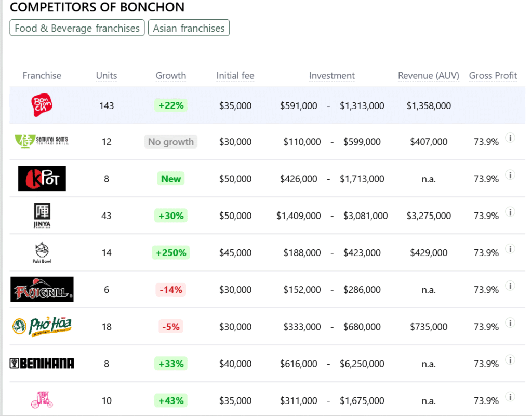Click the $40,000 initial fee
Viewport: 532px width, 416px height.
coord(235,364)
